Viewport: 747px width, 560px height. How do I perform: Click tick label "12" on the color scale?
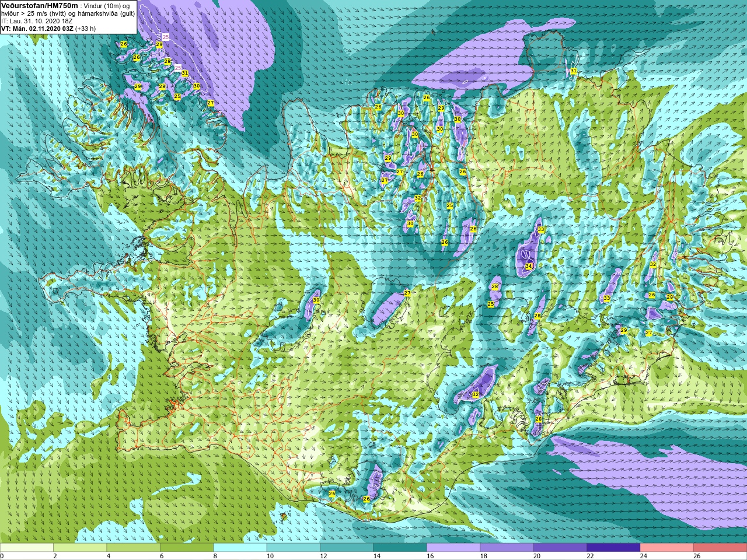click(323, 556)
